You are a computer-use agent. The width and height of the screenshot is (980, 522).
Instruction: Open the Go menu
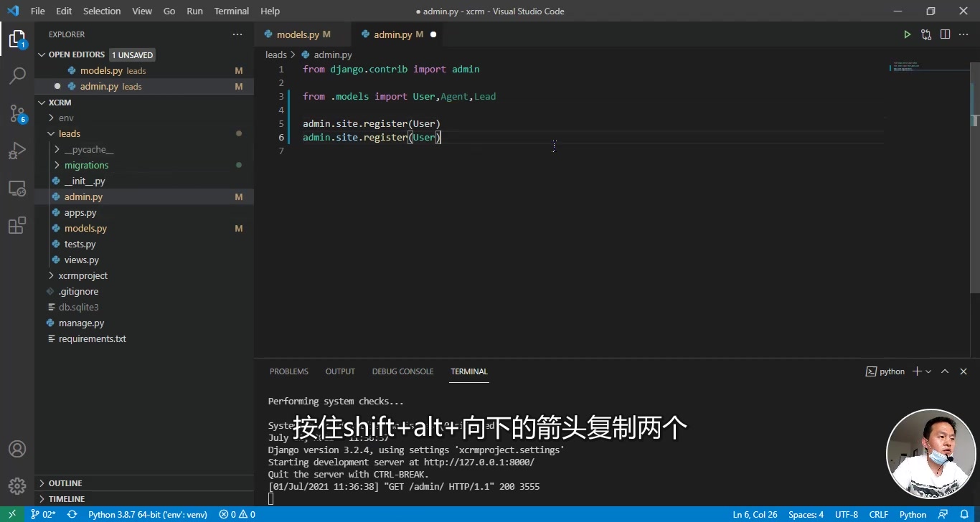tap(169, 11)
